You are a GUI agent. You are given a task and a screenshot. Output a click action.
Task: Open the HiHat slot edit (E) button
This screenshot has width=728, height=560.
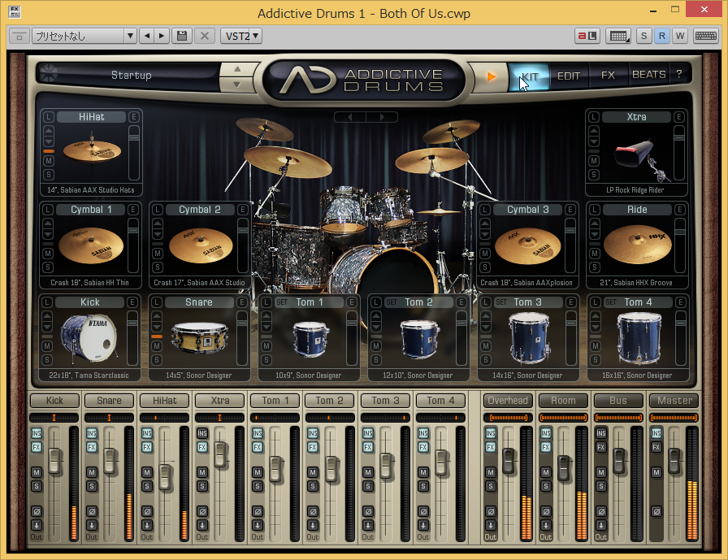134,117
